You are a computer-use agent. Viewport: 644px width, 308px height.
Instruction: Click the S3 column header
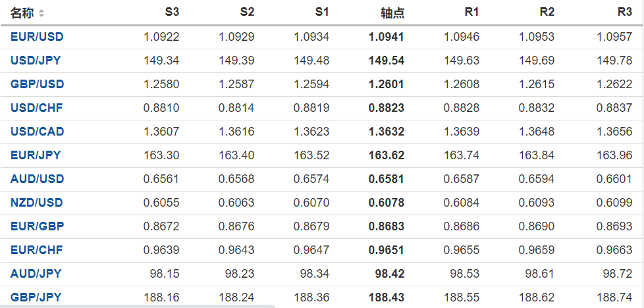172,13
